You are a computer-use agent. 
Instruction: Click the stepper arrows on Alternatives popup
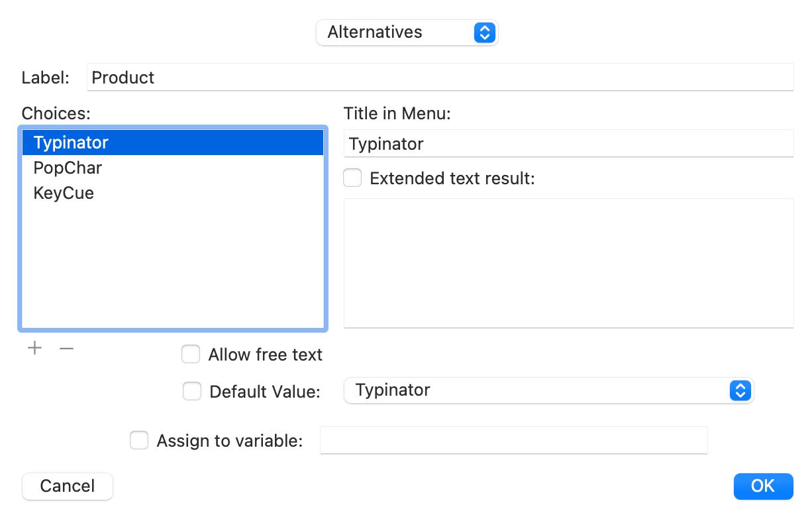484,32
